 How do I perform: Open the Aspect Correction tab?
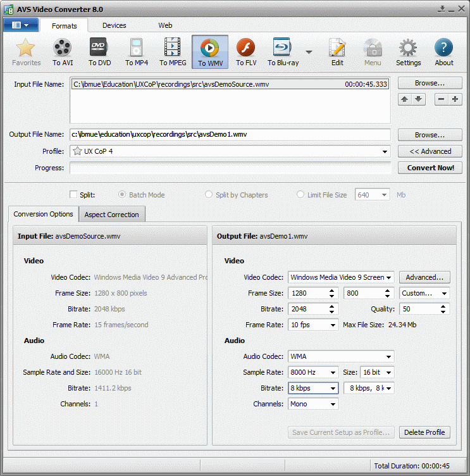pyautogui.click(x=112, y=215)
